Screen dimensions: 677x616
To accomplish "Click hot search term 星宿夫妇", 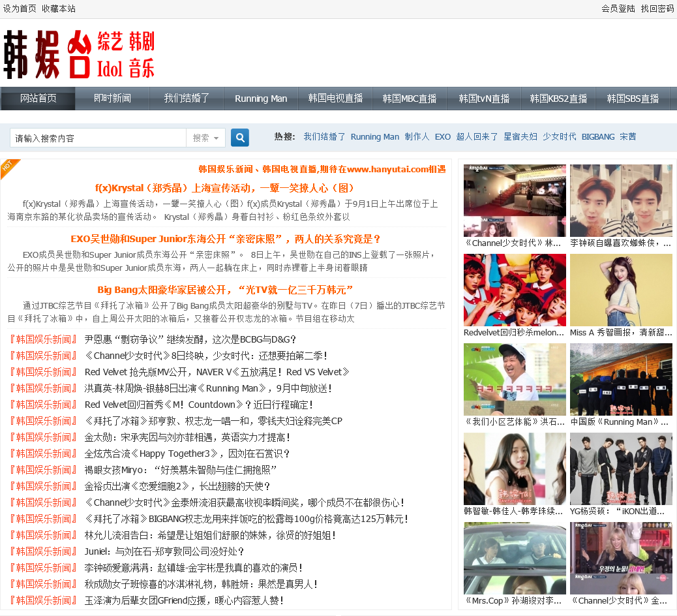I will (x=520, y=137).
